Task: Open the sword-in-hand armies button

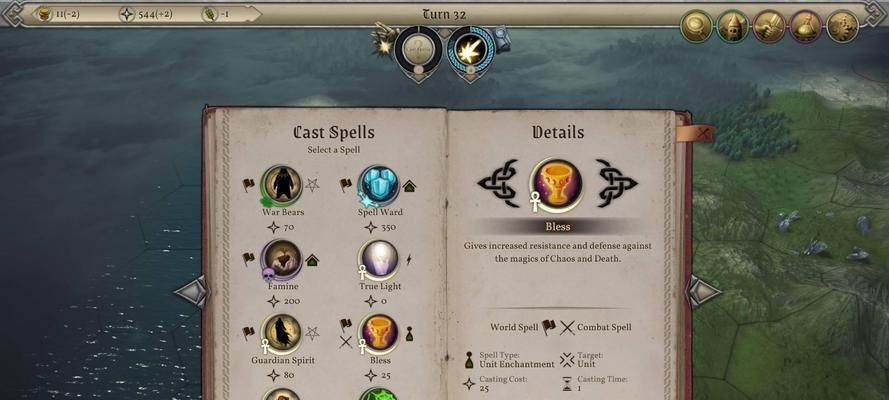Action: [x=769, y=26]
